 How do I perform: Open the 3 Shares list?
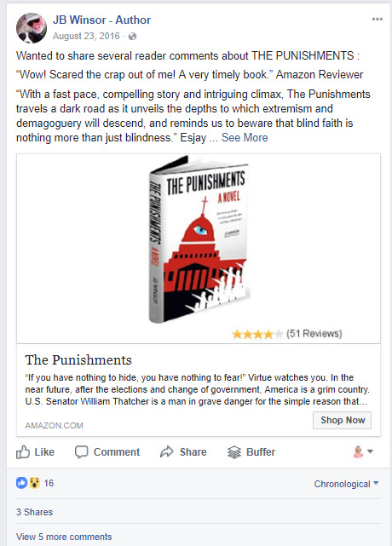pyautogui.click(x=34, y=512)
